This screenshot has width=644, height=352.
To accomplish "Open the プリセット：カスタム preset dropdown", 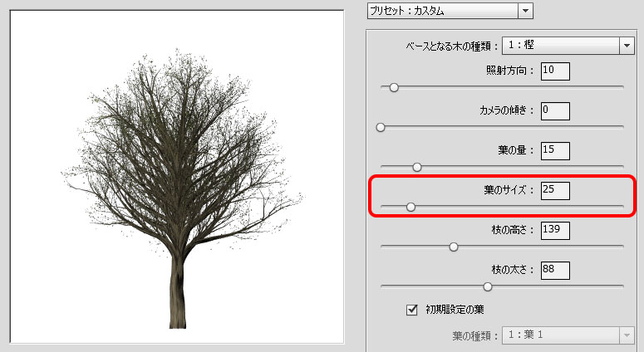I will tap(450, 11).
